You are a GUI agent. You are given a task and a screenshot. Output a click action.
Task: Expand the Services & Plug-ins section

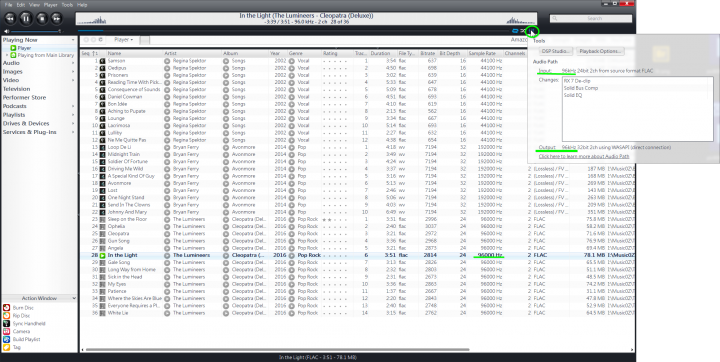[73, 132]
